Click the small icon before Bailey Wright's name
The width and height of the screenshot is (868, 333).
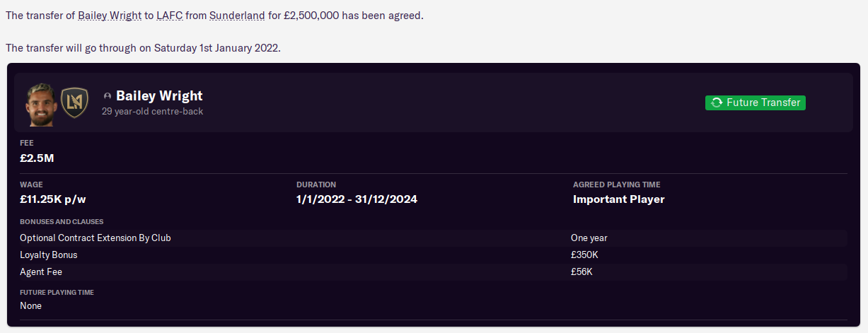pos(108,96)
